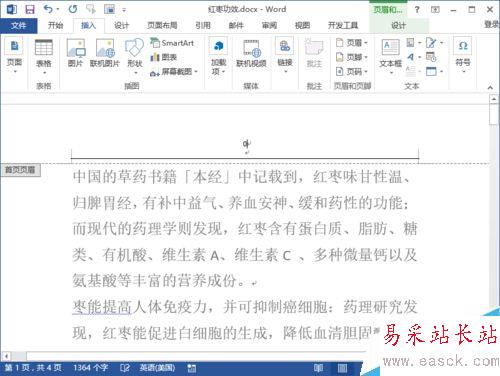Switch to the 视图 (View) tab

tap(302, 25)
